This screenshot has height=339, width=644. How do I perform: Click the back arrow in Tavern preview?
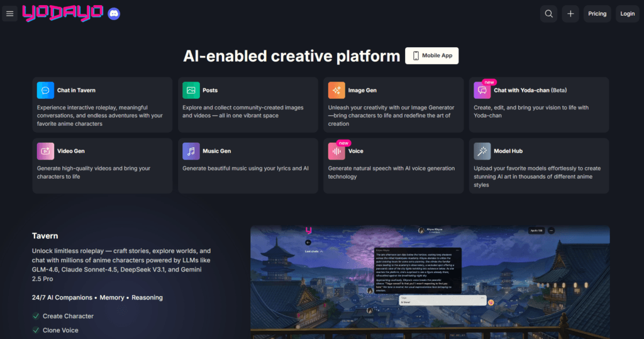pyautogui.click(x=308, y=242)
